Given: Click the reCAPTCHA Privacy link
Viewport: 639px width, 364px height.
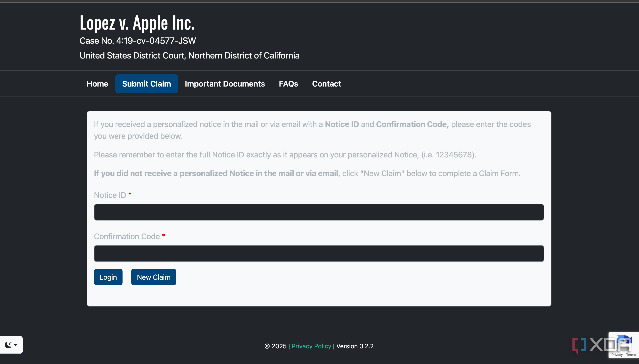Looking at the screenshot, I should pyautogui.click(x=617, y=355).
